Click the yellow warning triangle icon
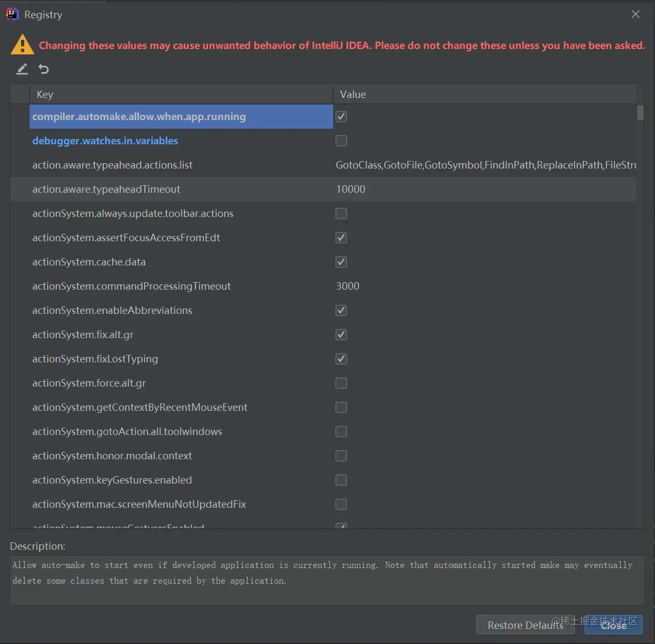This screenshot has width=655, height=644. coord(22,45)
